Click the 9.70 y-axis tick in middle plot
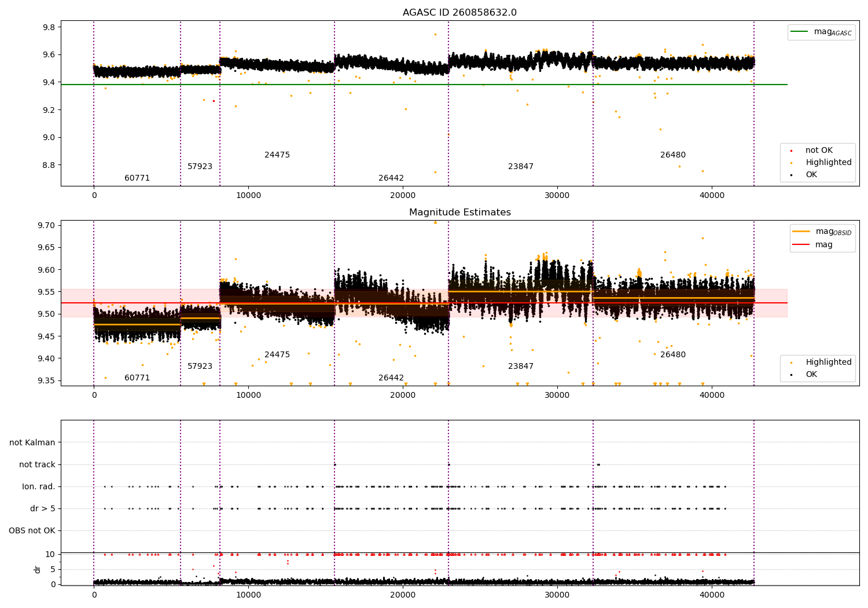 click(x=47, y=225)
